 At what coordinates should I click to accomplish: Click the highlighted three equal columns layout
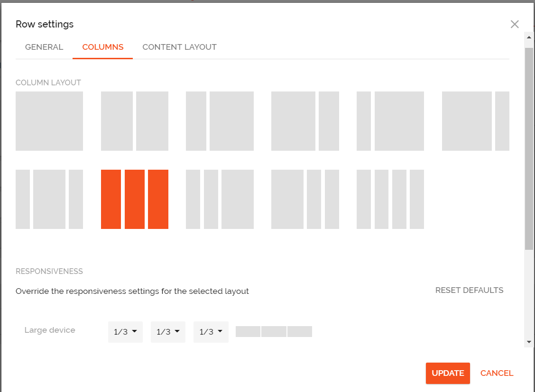point(134,199)
